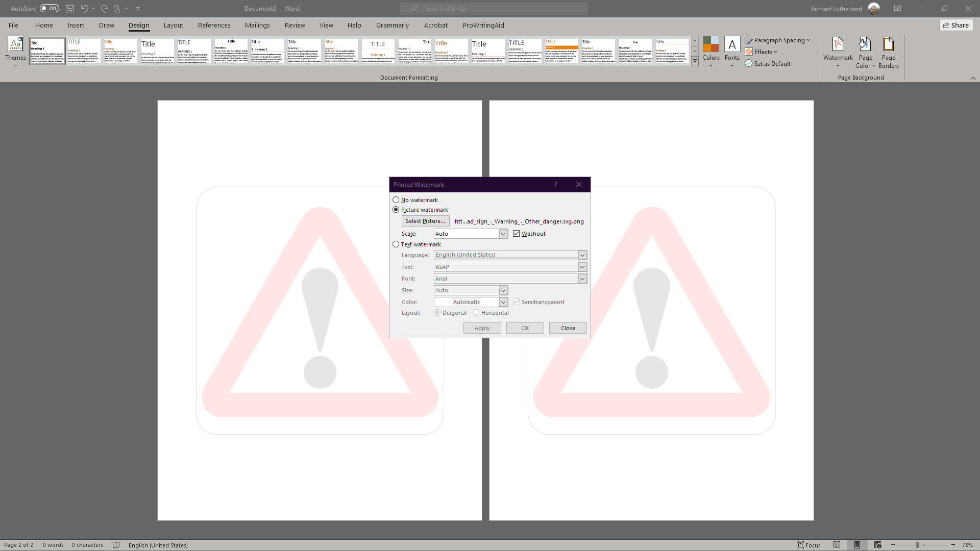Viewport: 980px width, 551px height.
Task: Open the Effects menu
Action: (761, 52)
